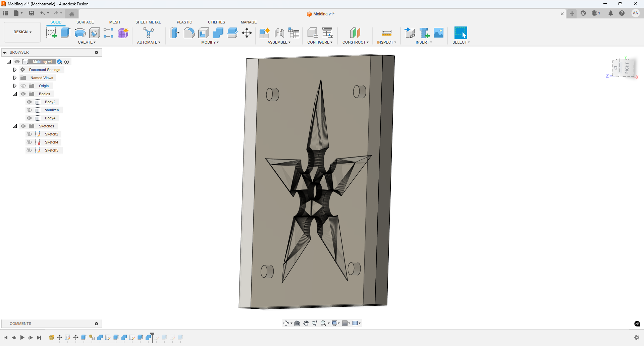The width and height of the screenshot is (644, 346).
Task: Open the Help question mark icon
Action: (622, 13)
